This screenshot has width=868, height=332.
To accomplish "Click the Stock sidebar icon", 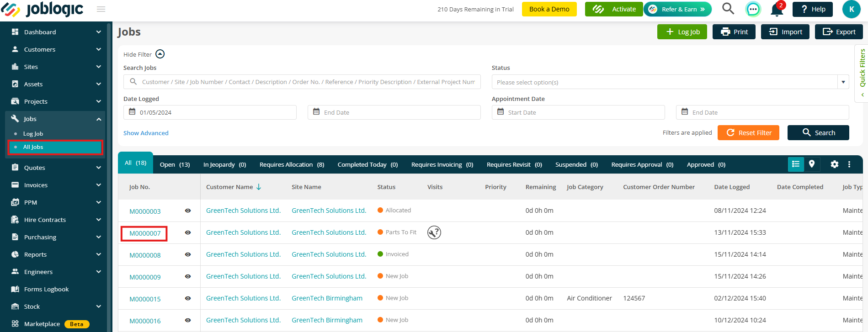I will 15,306.
